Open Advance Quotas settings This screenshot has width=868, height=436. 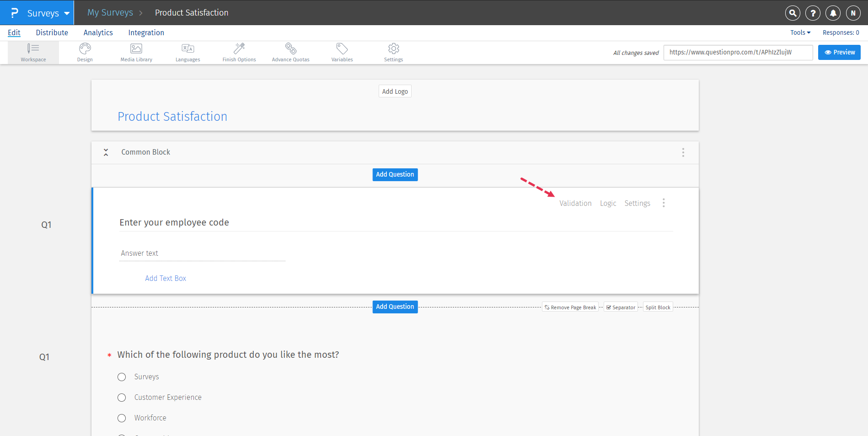coord(290,52)
